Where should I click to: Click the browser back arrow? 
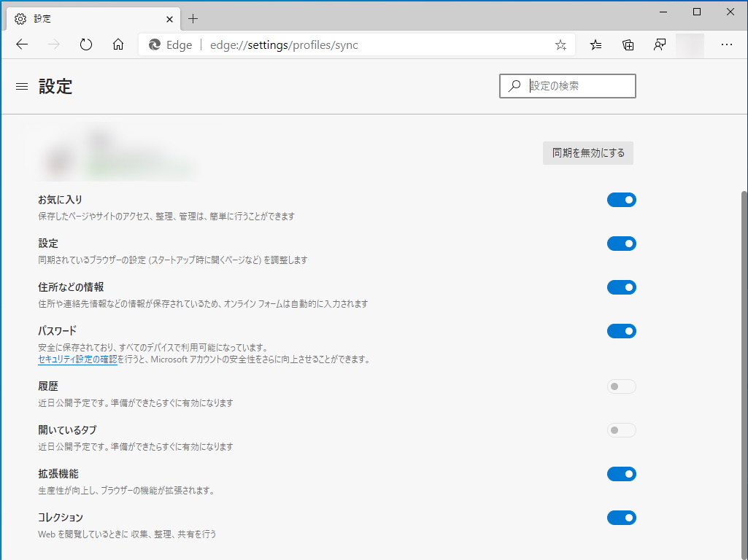coord(21,44)
